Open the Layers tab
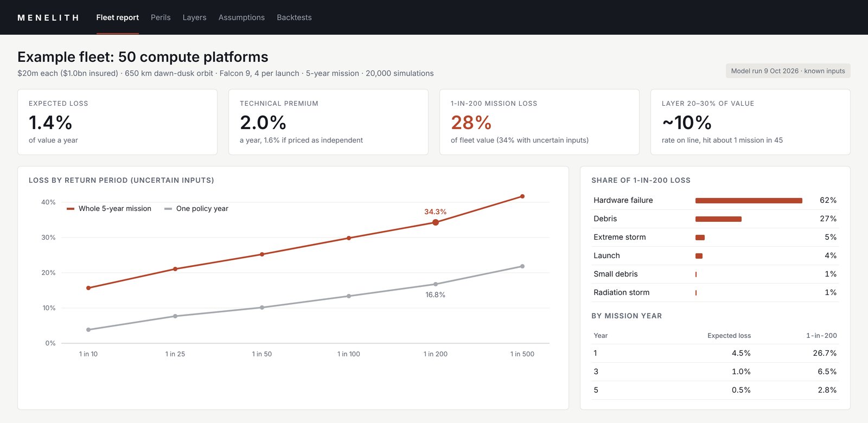 [194, 17]
